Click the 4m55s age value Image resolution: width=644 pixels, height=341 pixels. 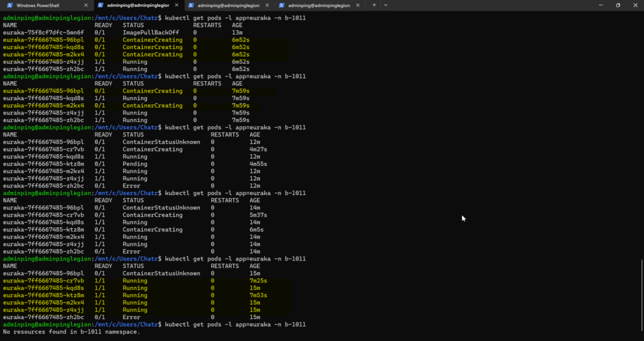pyautogui.click(x=258, y=164)
